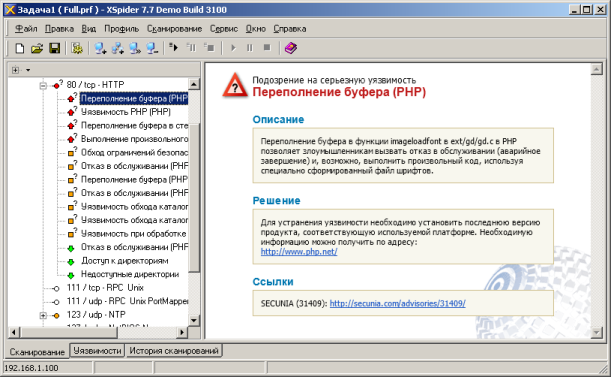Add a host with the computer plus icon
Image resolution: width=611 pixels, height=377 pixels.
[x=100, y=48]
